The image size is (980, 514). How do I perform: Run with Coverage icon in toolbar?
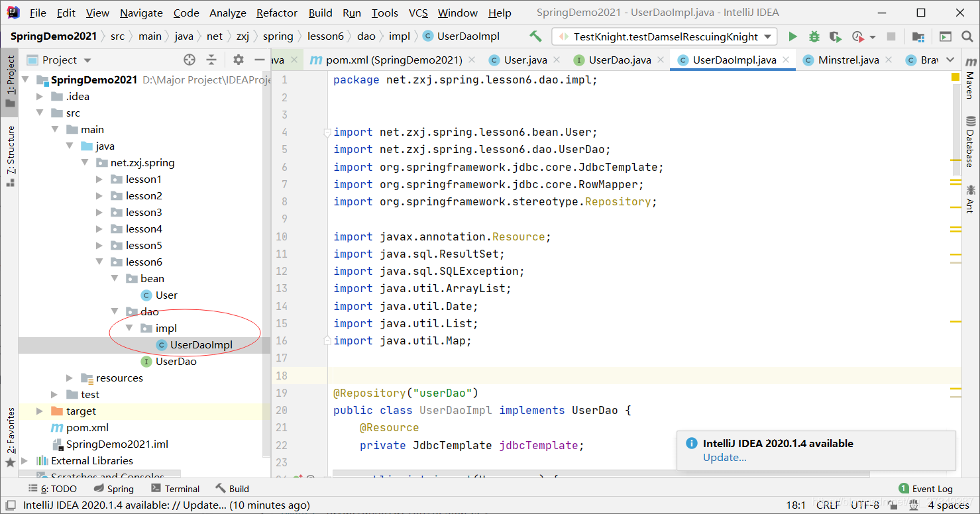pyautogui.click(x=836, y=36)
